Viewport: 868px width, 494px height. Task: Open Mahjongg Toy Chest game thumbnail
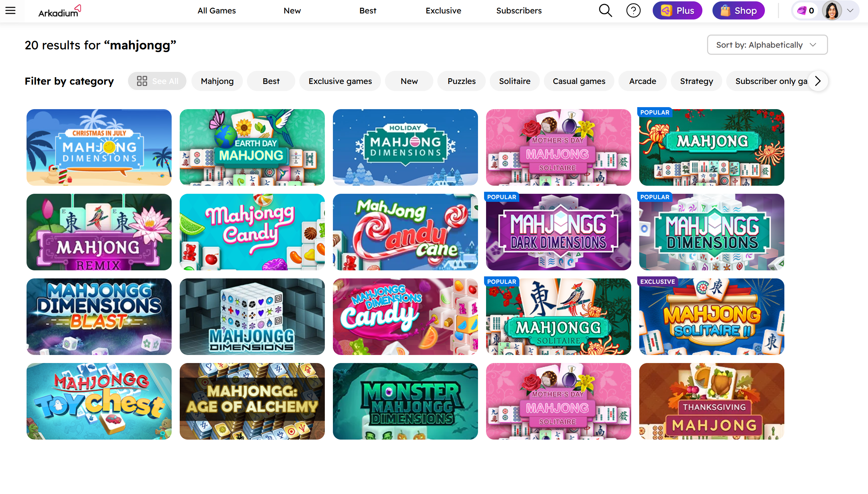point(99,401)
